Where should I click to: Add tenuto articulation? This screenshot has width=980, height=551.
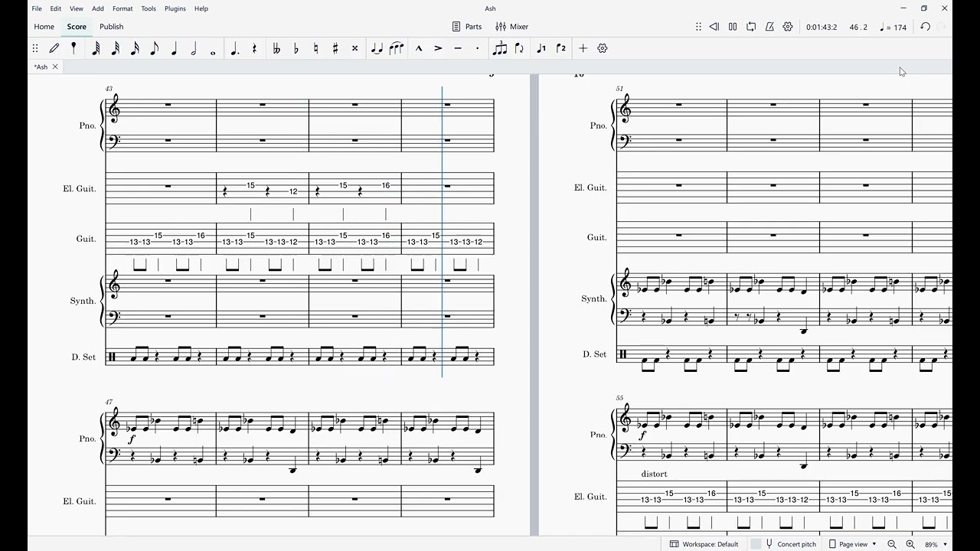pyautogui.click(x=458, y=48)
